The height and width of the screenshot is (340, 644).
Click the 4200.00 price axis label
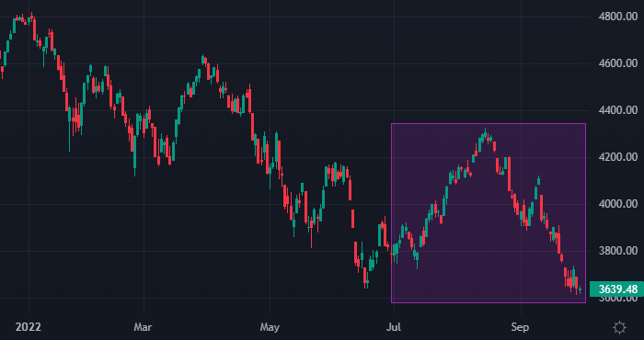[x=617, y=157]
